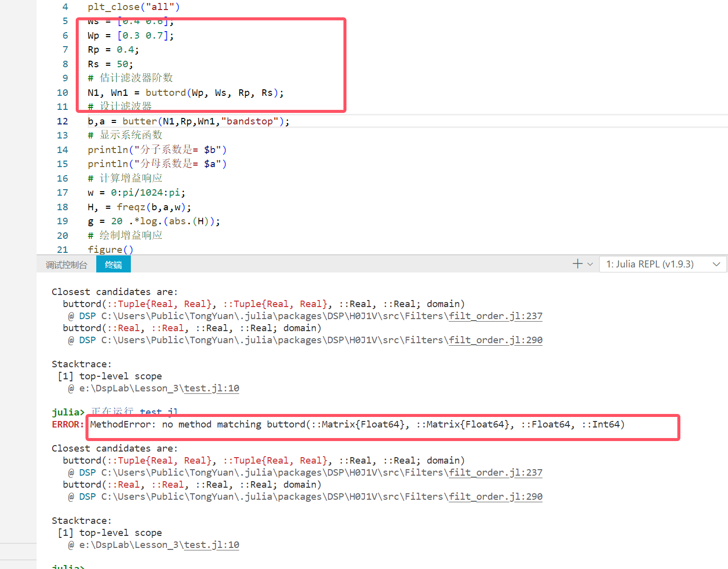Screen dimensions: 728x569
Task: Place cursor on buttord(Wp, Ws, Rp, Rs) line
Action: [x=186, y=93]
